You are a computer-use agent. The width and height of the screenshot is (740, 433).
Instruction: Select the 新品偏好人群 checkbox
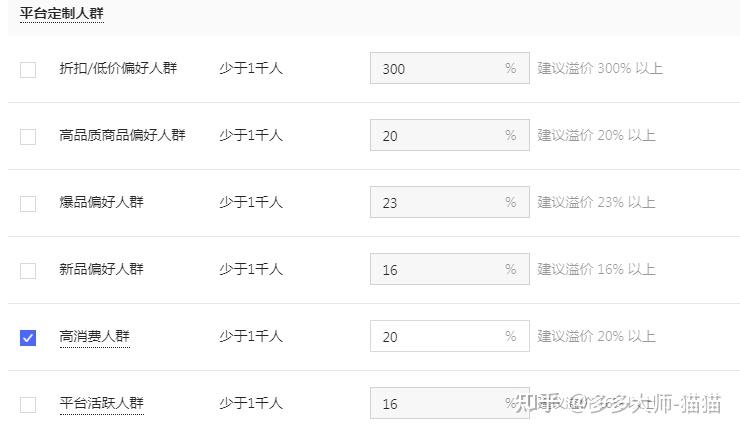pyautogui.click(x=28, y=270)
